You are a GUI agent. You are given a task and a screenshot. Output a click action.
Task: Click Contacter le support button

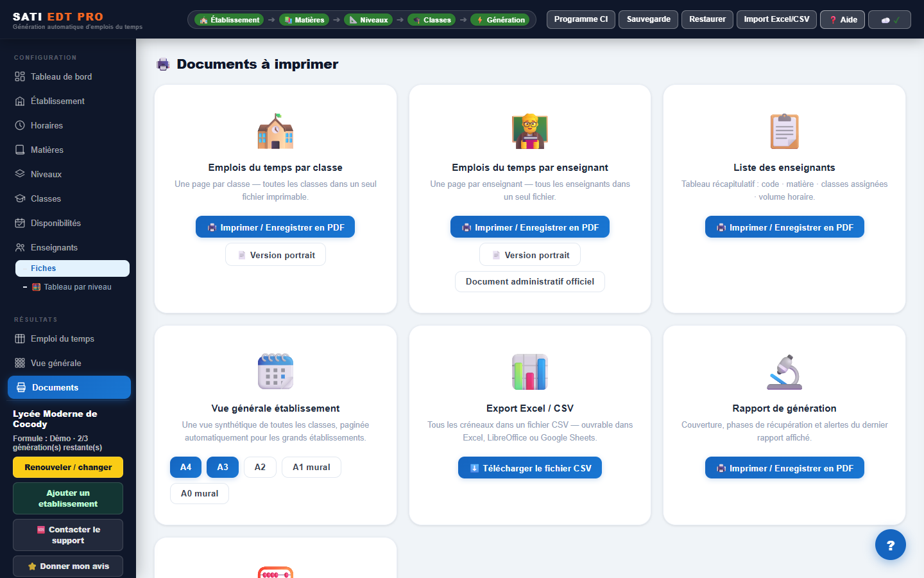[68, 535]
